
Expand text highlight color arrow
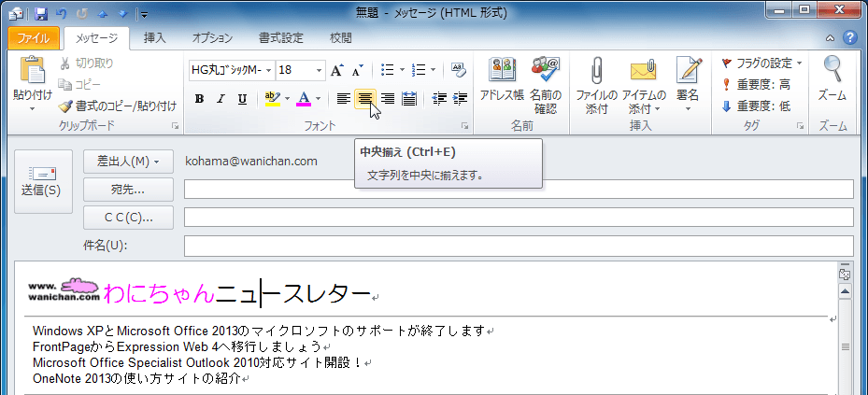[287, 99]
